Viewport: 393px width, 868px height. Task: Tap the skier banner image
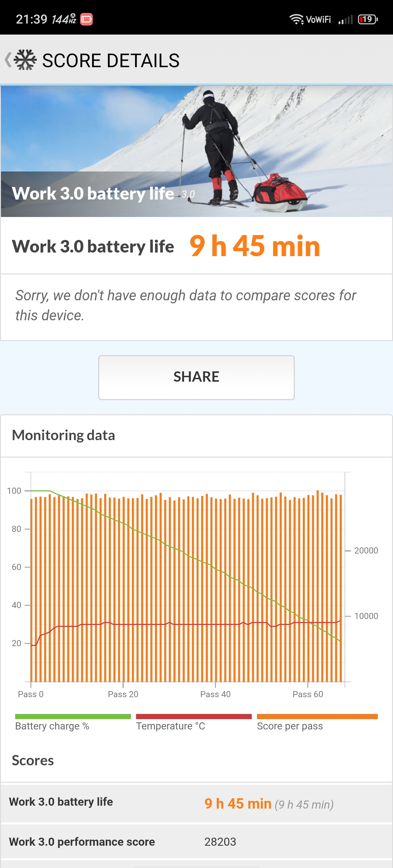click(x=196, y=151)
